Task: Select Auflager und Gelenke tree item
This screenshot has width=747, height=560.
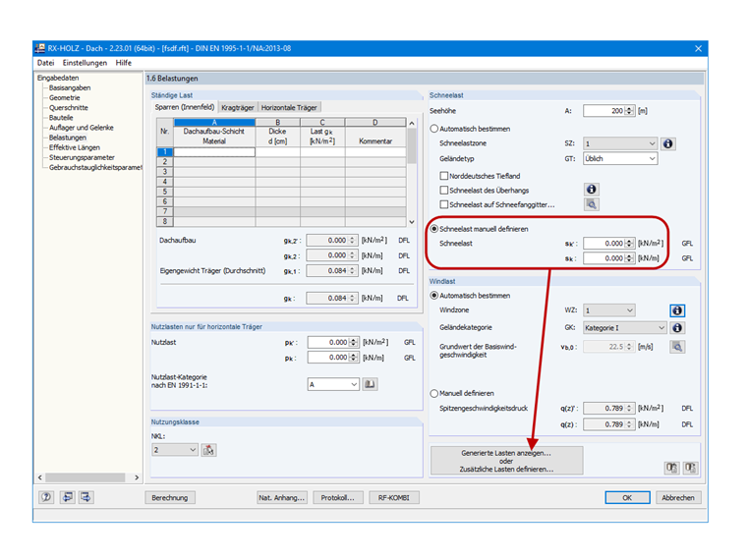Action: pos(81,128)
